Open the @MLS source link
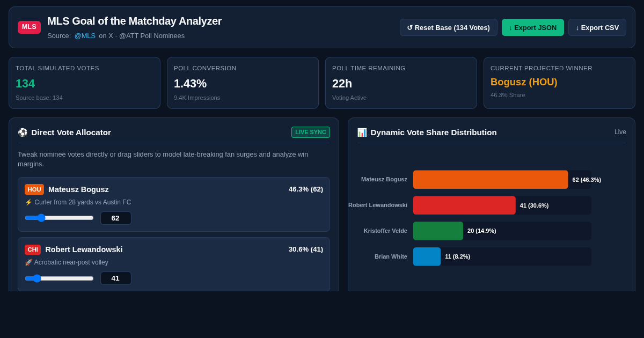644x338 pixels. tap(85, 36)
